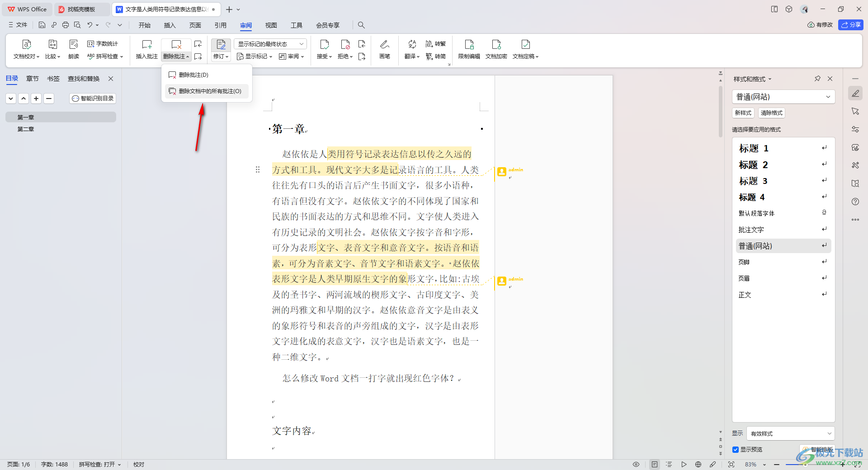Click the 拼写检查: 打开 status dropdown
Viewport: 868px width, 470px height.
coord(100,465)
